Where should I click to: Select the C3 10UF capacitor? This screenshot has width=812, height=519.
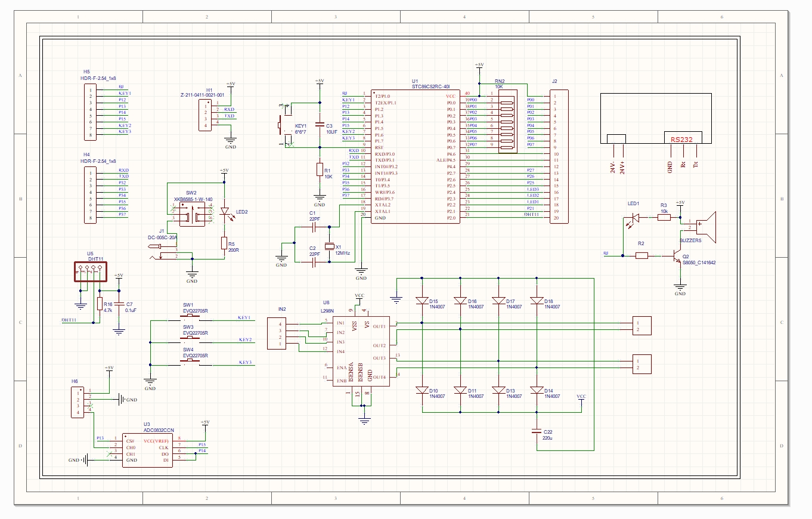(x=320, y=126)
